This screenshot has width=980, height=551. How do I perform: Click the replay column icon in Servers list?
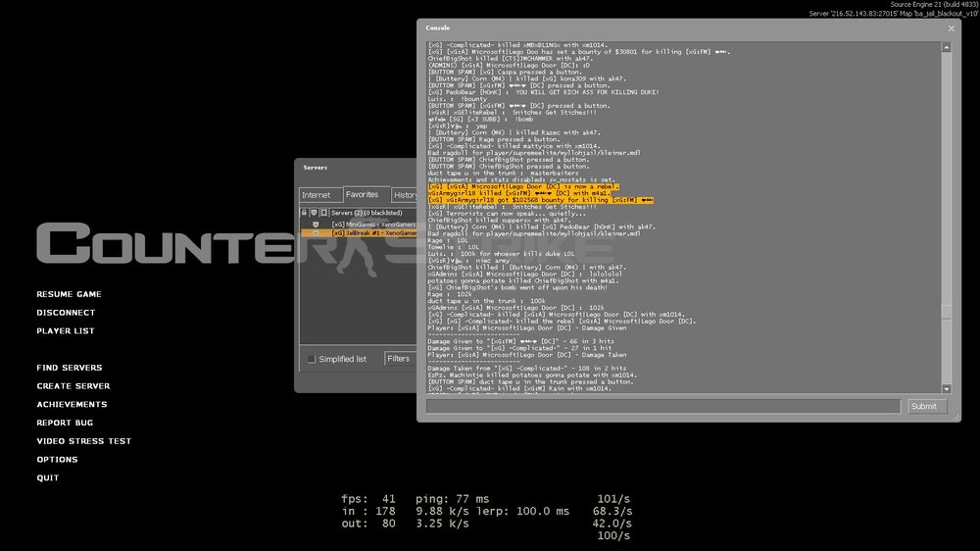coord(323,213)
